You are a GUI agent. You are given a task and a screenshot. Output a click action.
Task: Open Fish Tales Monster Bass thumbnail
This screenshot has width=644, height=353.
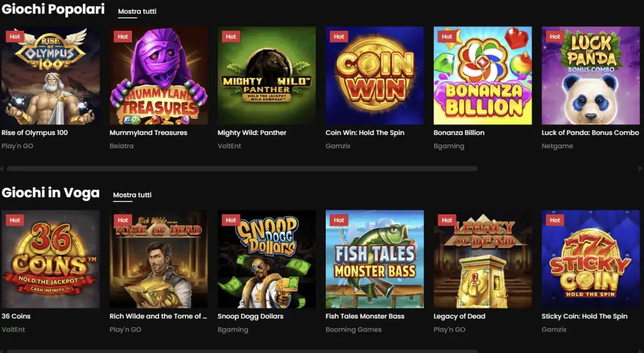point(375,259)
